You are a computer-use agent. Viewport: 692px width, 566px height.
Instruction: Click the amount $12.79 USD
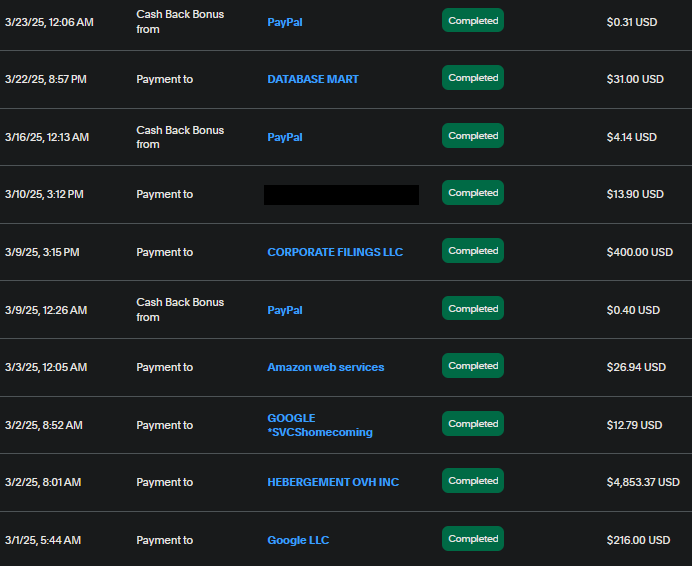[634, 425]
